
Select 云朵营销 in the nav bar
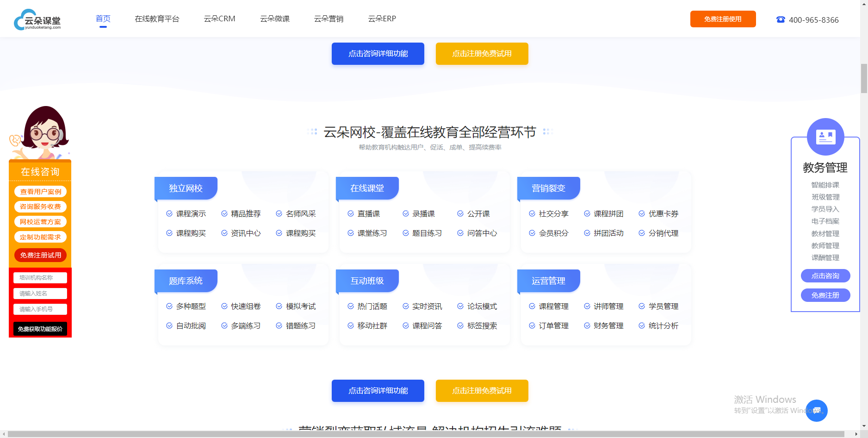329,19
